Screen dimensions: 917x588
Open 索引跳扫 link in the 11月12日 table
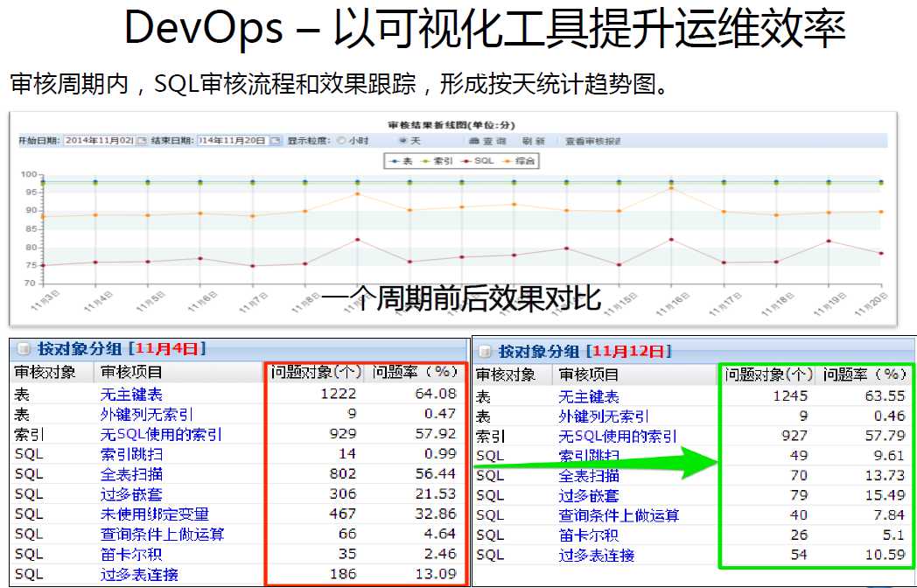coord(589,456)
